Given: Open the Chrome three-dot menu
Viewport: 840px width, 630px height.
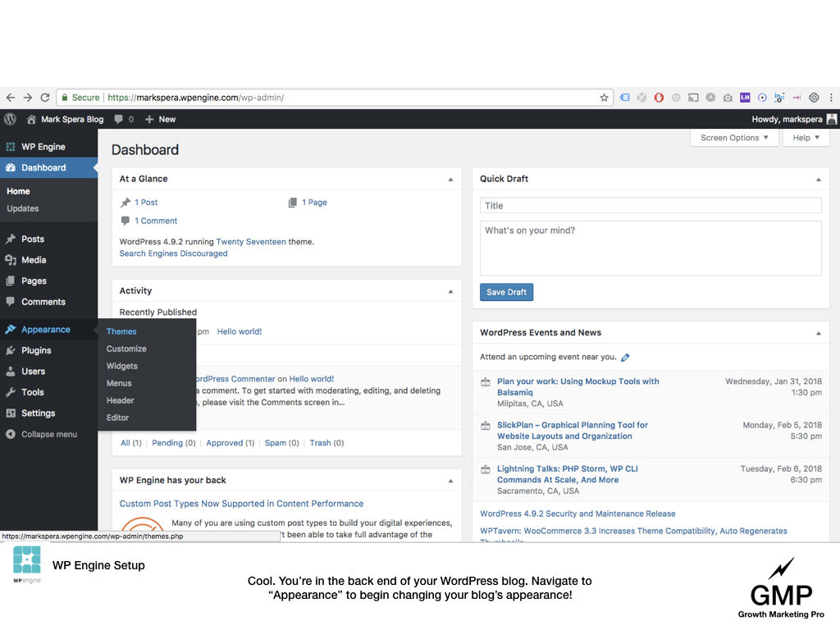Looking at the screenshot, I should click(831, 98).
